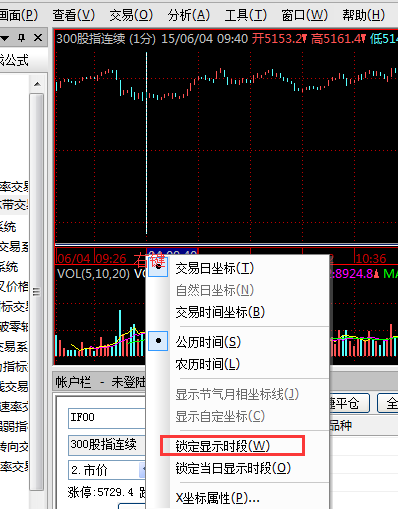
Task: Click the 涨停:5729.4 limit price text
Action: coord(101,492)
